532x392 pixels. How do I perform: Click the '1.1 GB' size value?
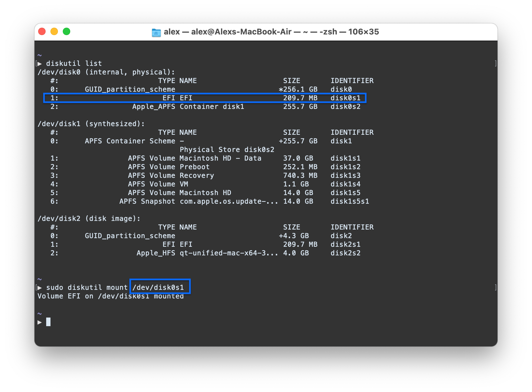[296, 184]
